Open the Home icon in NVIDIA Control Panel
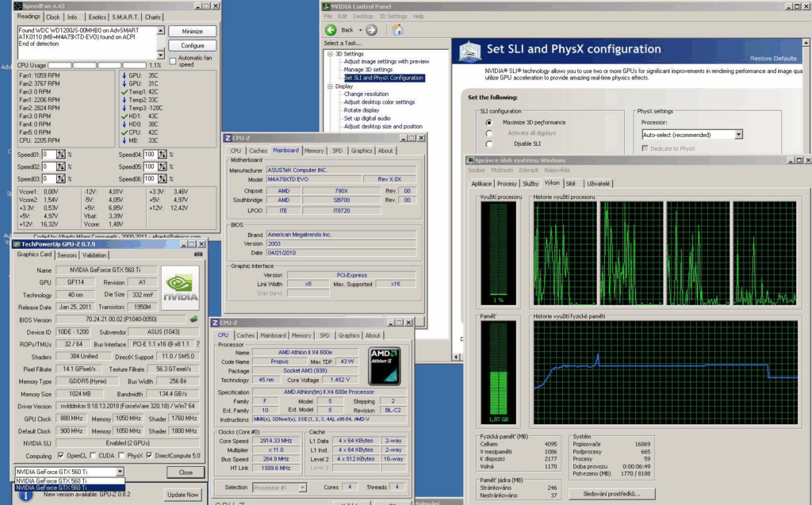The image size is (812, 505). [397, 30]
